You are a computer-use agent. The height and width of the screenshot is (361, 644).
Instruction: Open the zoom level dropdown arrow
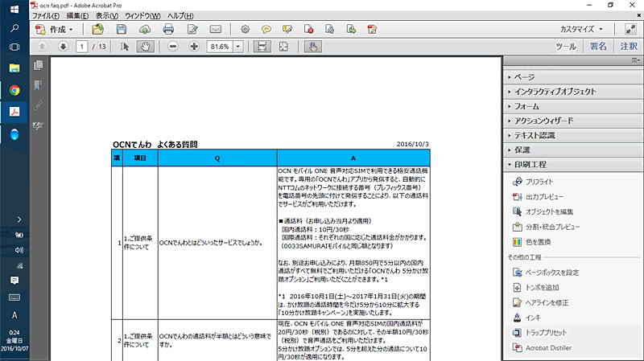238,47
